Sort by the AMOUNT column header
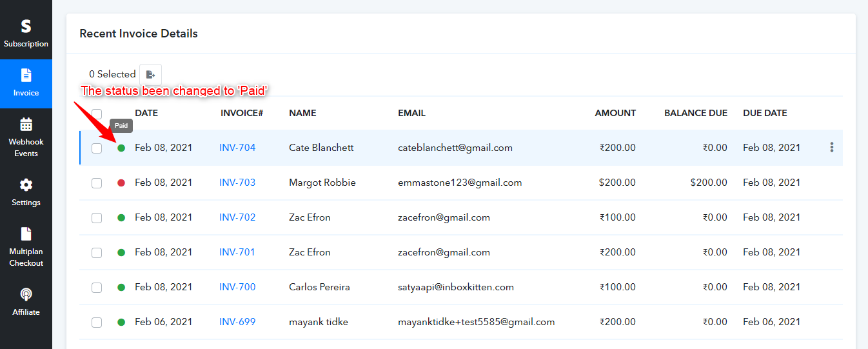868x349 pixels. (615, 113)
